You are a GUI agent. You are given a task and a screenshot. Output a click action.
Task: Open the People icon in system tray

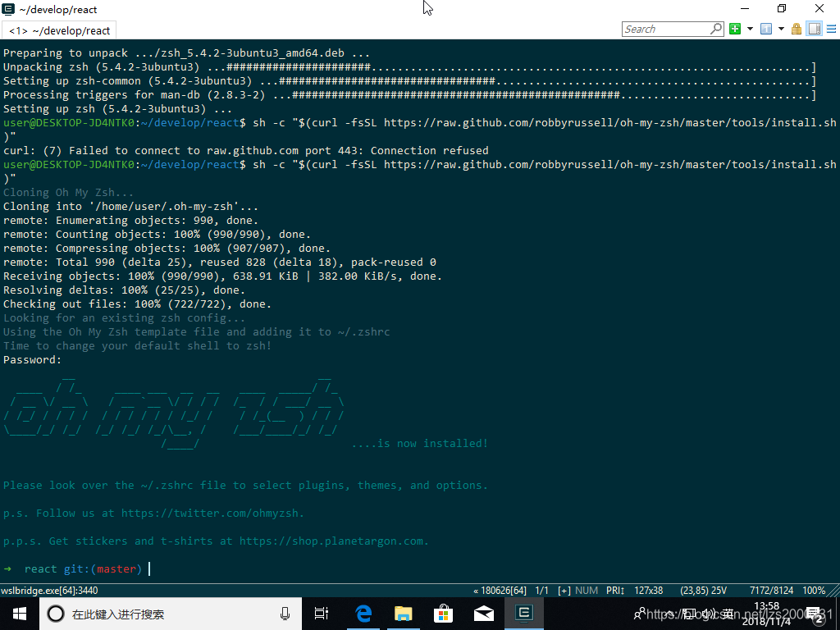click(640, 614)
